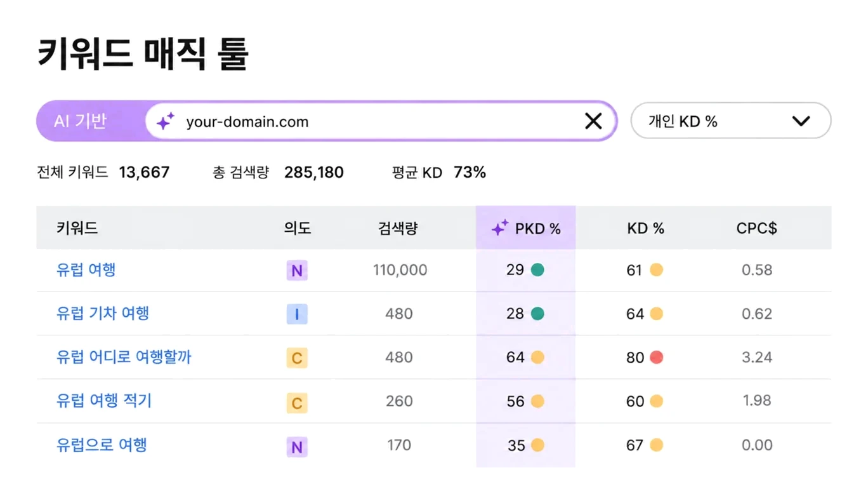Click green PKD dot beside 28
Viewport: 868px width, 503px height.
click(x=537, y=313)
